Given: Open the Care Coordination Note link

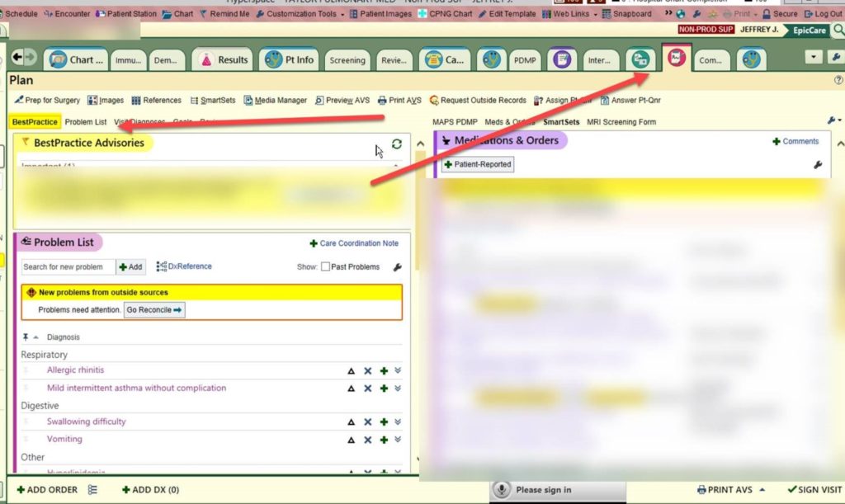Looking at the screenshot, I should tap(354, 243).
